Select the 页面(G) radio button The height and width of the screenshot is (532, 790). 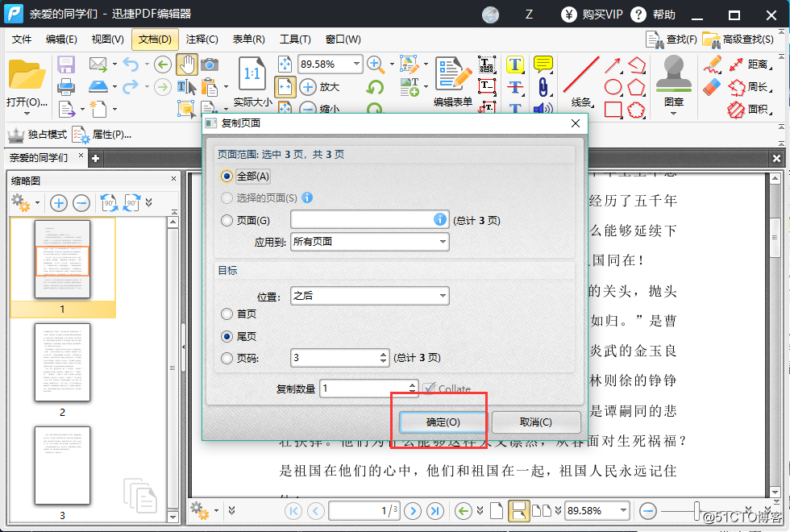point(227,220)
